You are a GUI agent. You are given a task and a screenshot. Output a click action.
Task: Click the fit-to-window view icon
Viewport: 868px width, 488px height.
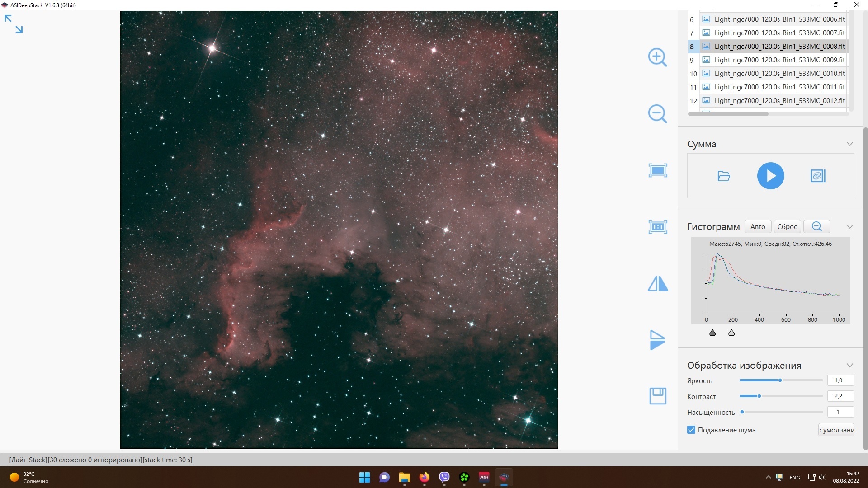tap(657, 170)
